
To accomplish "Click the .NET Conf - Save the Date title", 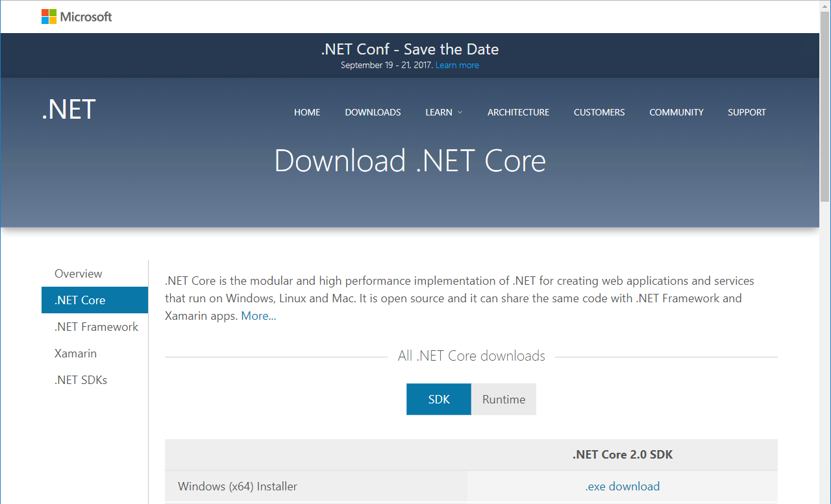I will click(x=410, y=49).
